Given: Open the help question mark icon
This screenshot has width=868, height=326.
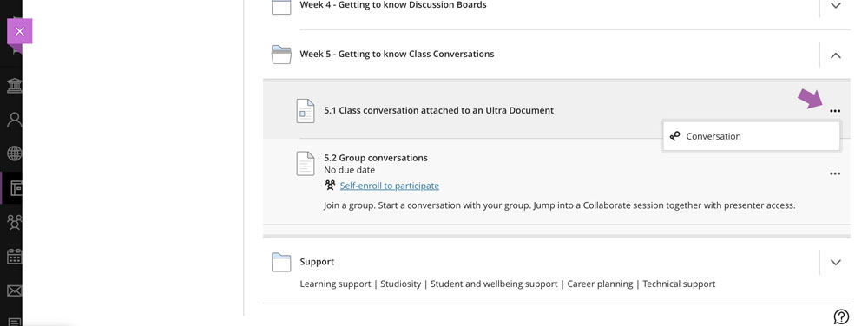Looking at the screenshot, I should pyautogui.click(x=841, y=316).
